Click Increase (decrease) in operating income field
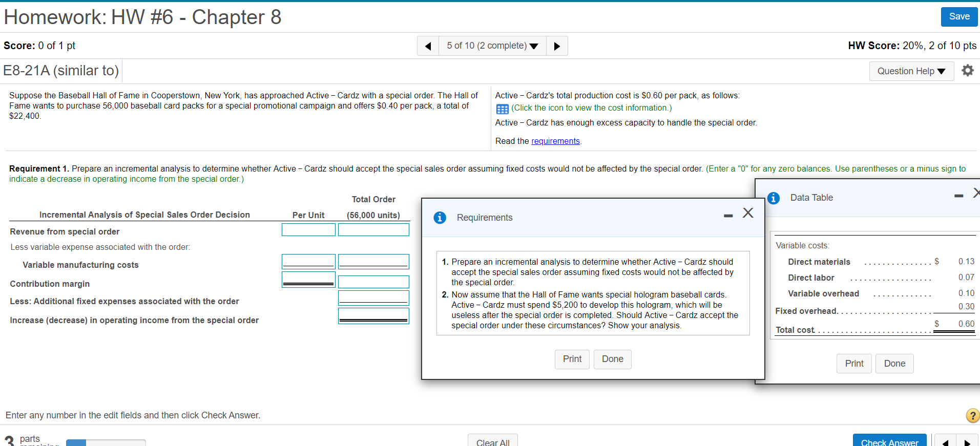Screen dimensions: 980x446 click(373, 316)
